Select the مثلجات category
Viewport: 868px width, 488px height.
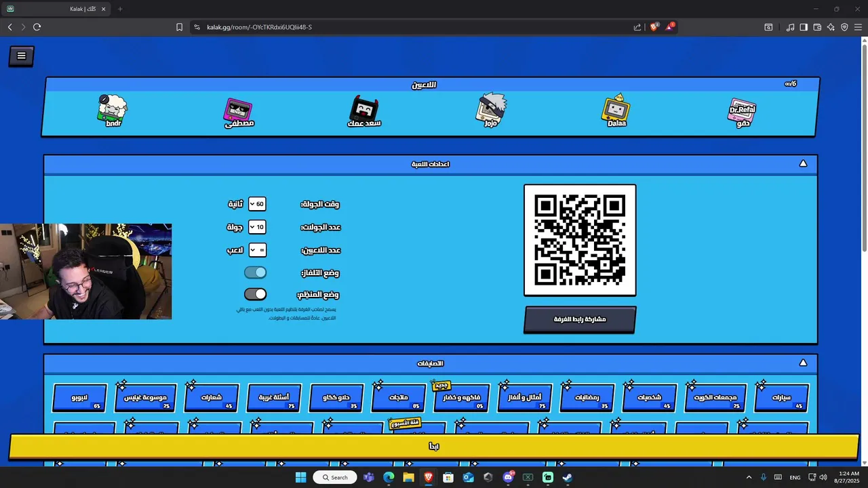pyautogui.click(x=399, y=398)
